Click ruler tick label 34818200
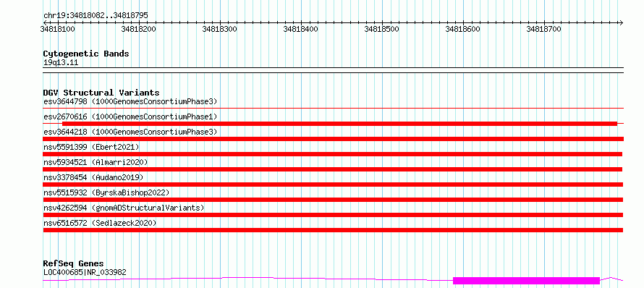 point(139,29)
